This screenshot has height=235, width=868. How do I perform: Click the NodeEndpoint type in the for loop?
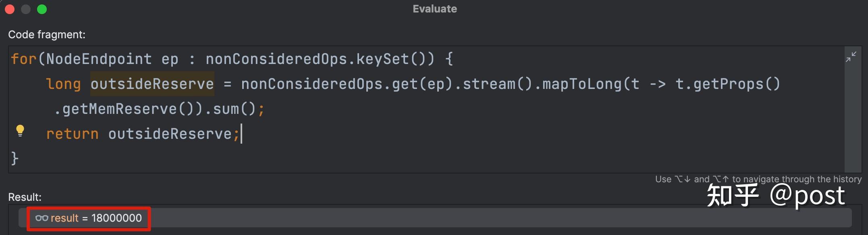(x=99, y=59)
